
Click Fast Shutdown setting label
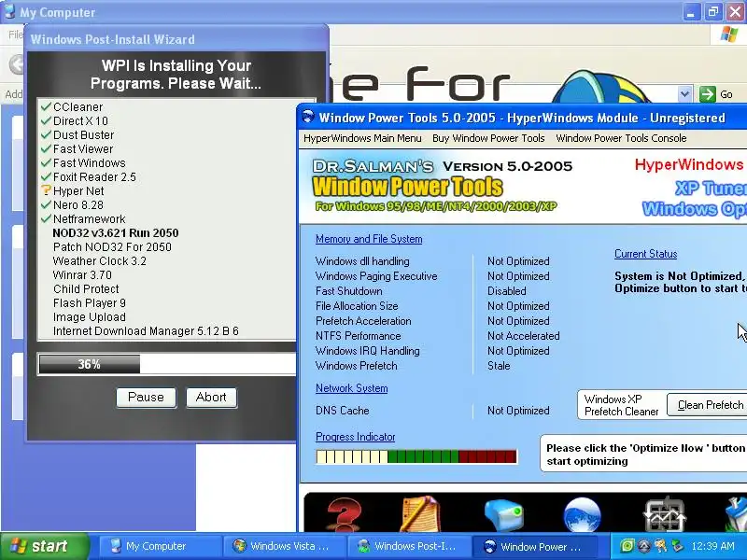[x=348, y=291]
